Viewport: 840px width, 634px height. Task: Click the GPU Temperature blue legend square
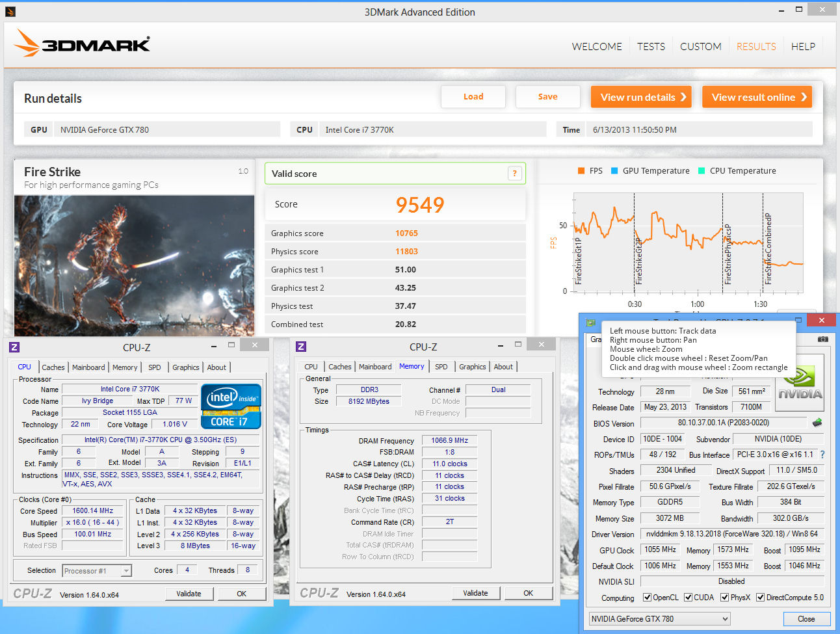(614, 171)
